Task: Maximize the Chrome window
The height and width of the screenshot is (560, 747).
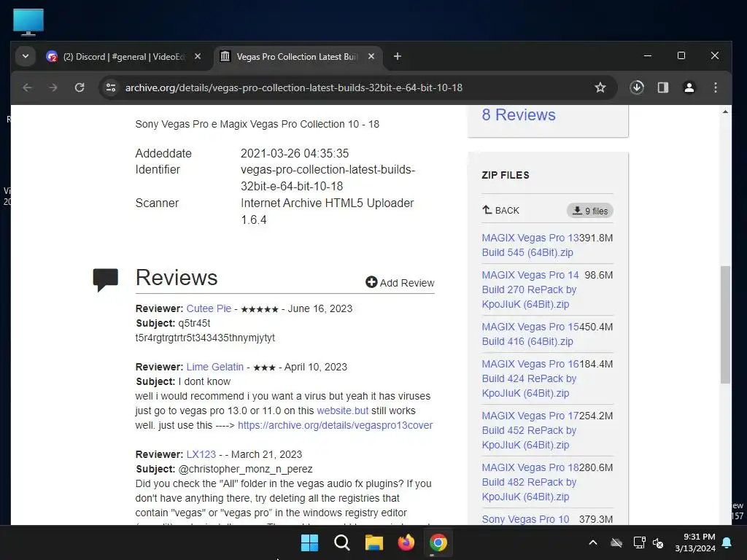Action: coord(681,55)
